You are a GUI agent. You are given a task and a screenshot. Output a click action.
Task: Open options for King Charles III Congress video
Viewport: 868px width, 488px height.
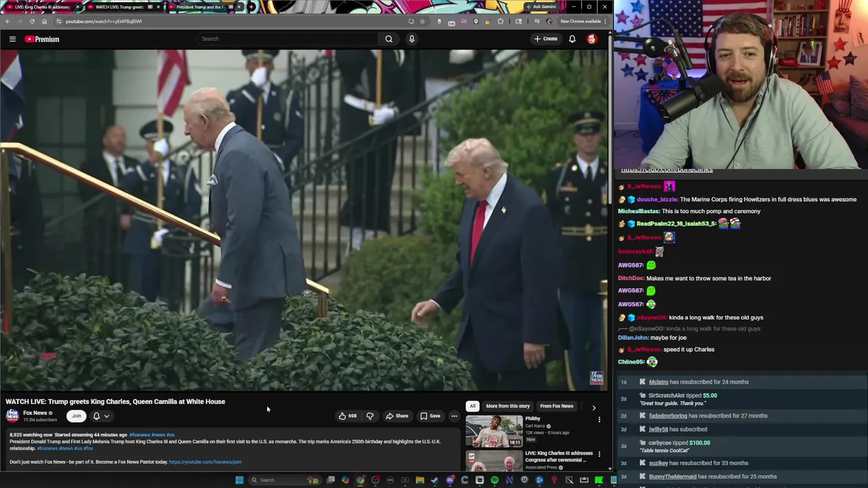pos(599,454)
